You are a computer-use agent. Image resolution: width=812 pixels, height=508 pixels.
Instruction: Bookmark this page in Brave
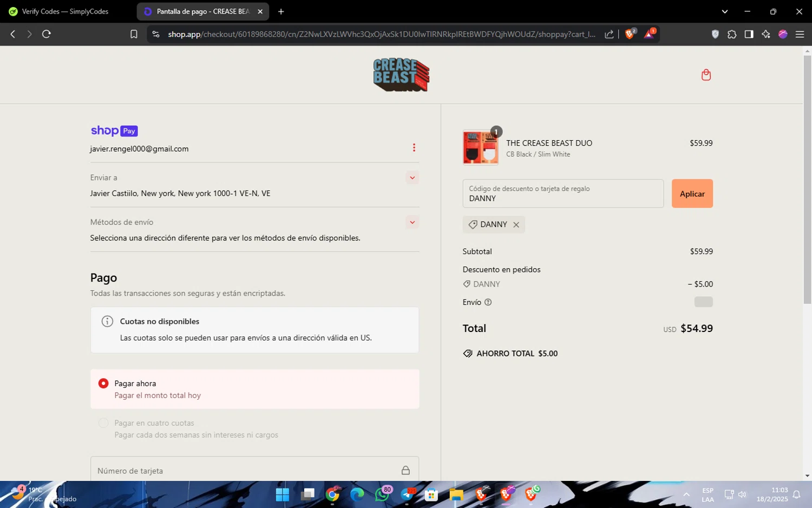point(134,34)
